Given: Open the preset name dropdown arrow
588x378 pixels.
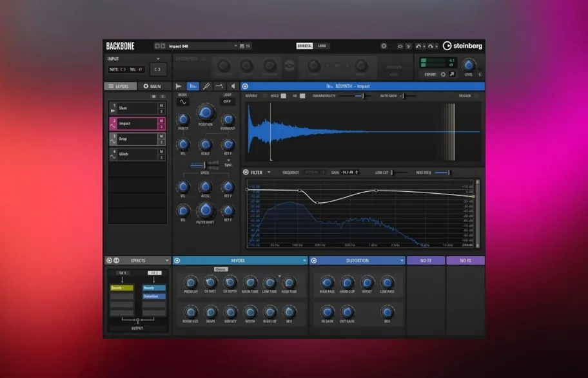Looking at the screenshot, I should tap(235, 46).
